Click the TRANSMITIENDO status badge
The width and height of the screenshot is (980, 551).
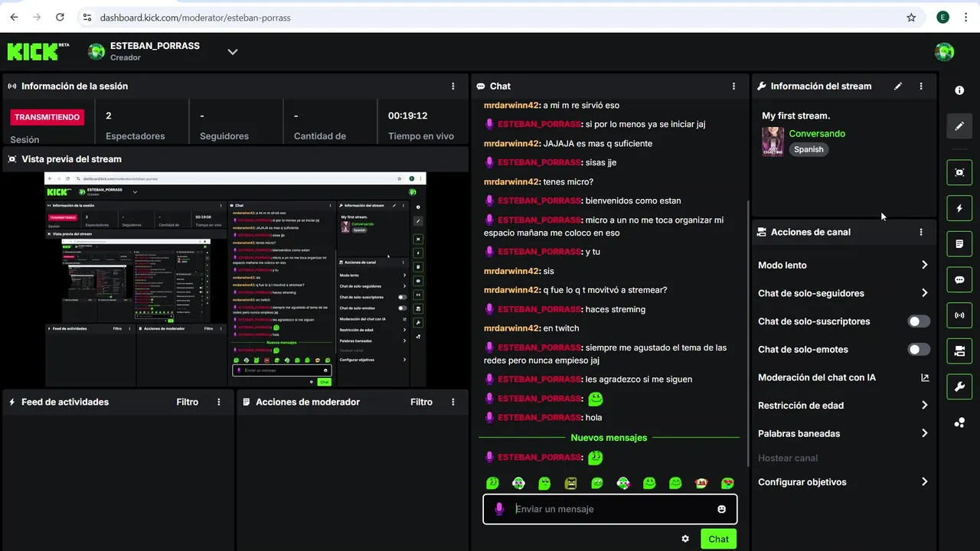[x=47, y=117]
